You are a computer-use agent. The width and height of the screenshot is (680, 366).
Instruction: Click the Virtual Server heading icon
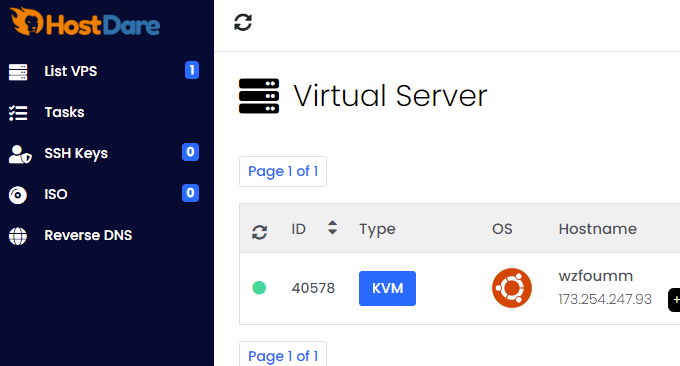click(x=259, y=96)
